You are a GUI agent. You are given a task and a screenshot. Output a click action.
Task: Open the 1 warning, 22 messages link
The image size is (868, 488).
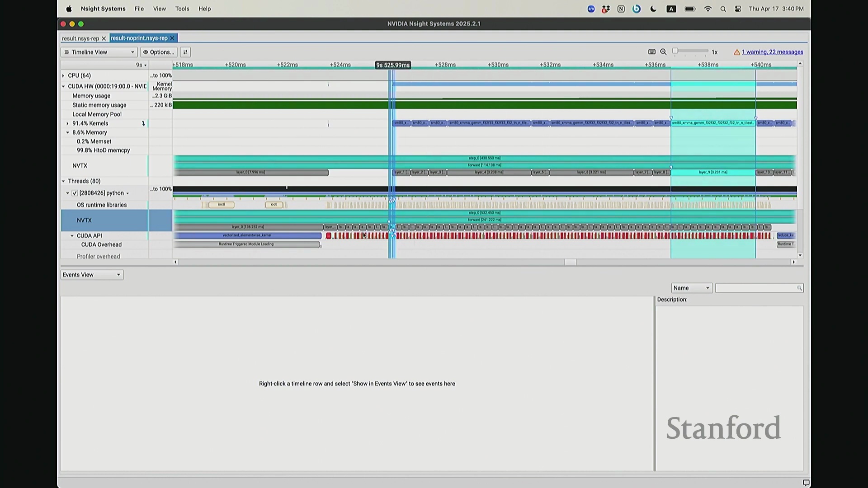[772, 52]
